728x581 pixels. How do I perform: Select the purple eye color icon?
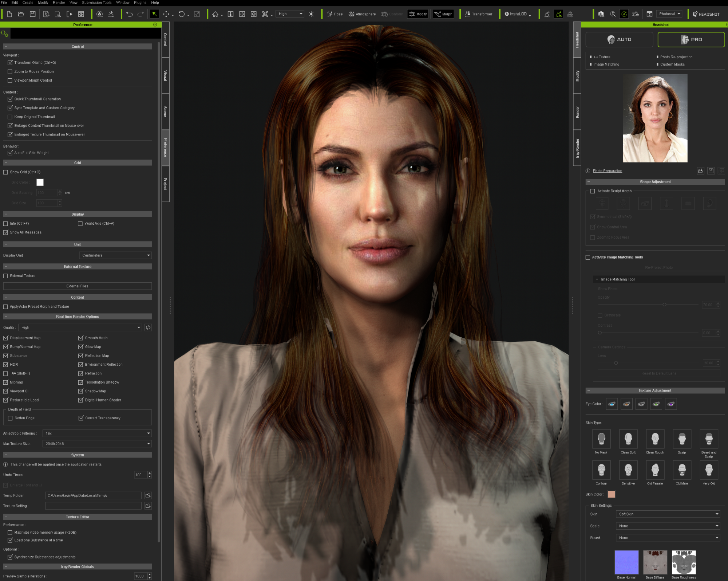pos(671,404)
